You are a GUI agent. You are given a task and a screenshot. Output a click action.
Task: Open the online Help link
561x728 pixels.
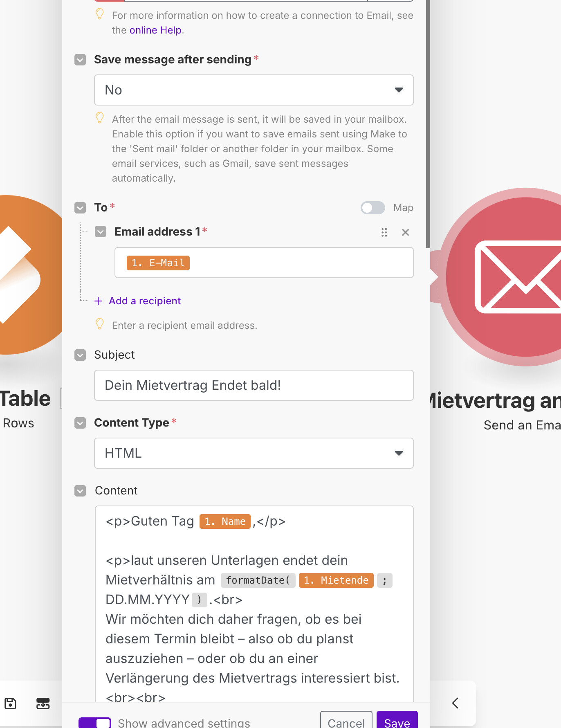[155, 30]
